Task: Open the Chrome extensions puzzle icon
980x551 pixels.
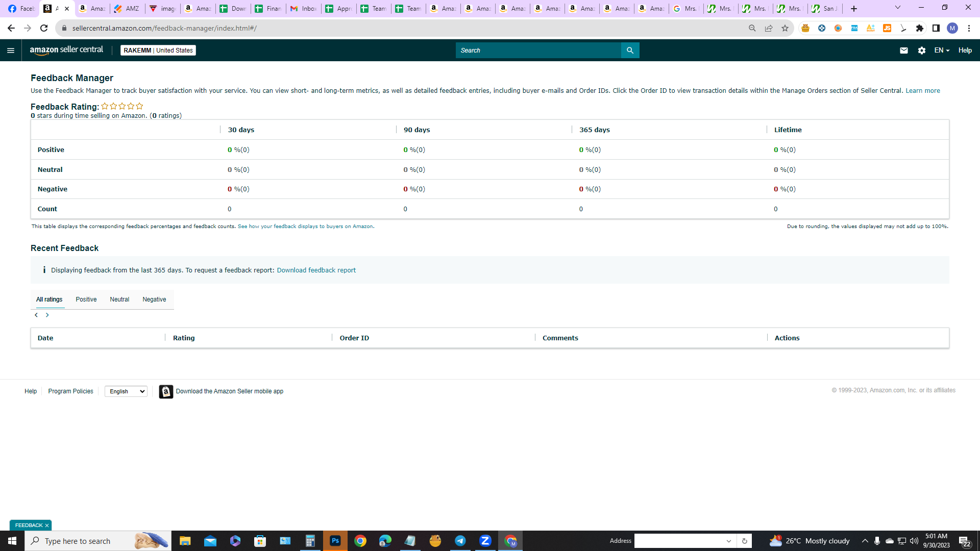Action: 920,28
